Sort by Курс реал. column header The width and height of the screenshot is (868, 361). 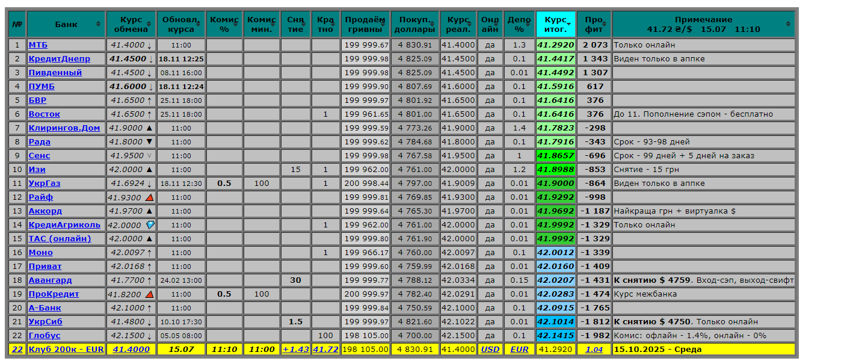coord(458,24)
